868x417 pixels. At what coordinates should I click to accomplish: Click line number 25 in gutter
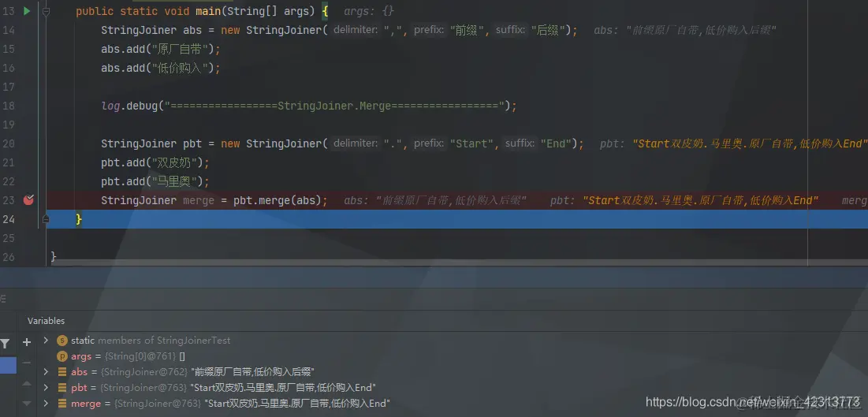click(x=9, y=237)
